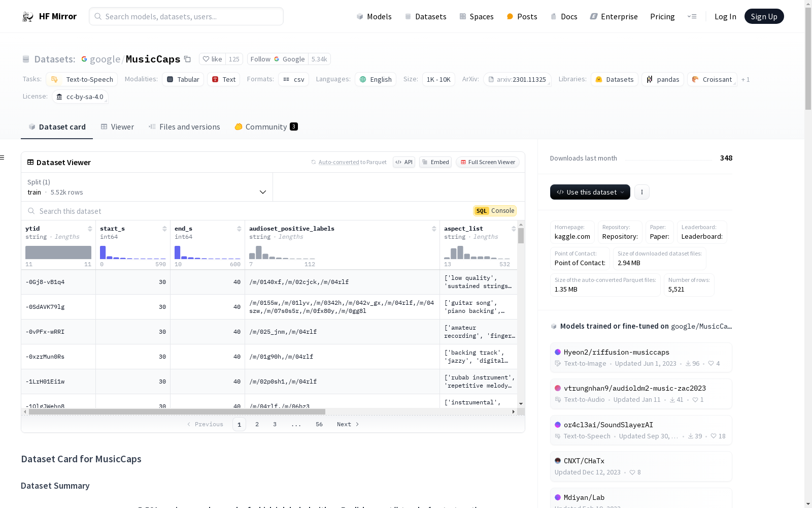Focus the Search this dataset field
The image size is (812, 508).
point(247,211)
